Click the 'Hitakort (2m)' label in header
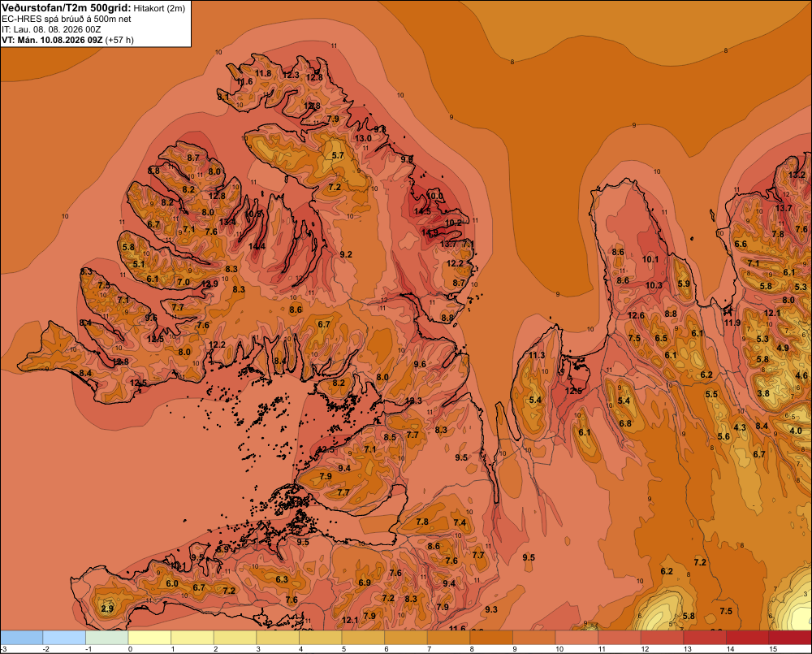The width and height of the screenshot is (812, 654). click(159, 8)
